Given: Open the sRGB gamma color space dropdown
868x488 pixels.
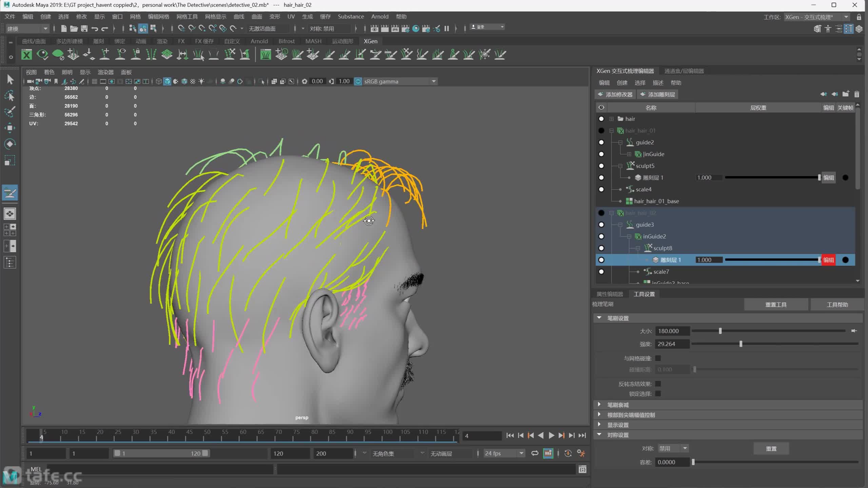Looking at the screenshot, I should (x=400, y=81).
